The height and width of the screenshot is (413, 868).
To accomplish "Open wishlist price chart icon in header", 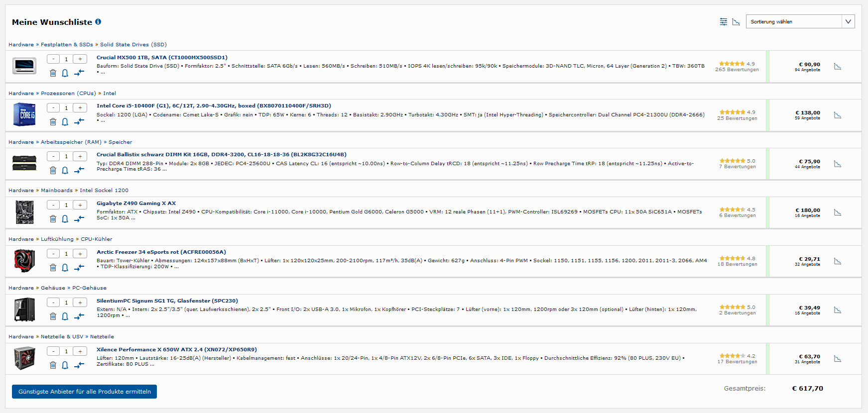I will tap(736, 22).
